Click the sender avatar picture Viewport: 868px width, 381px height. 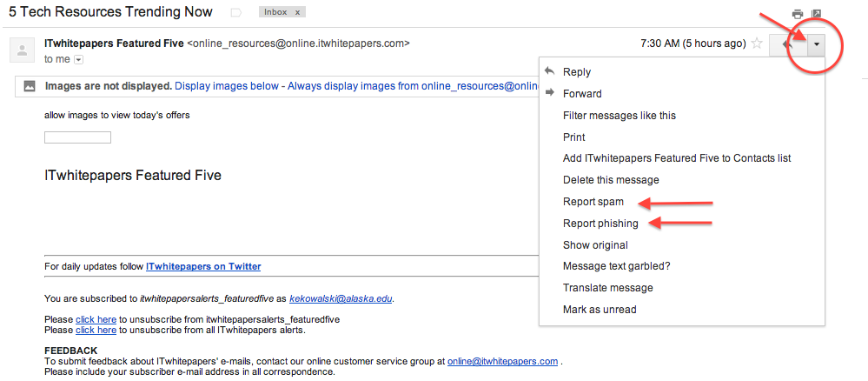(22, 50)
